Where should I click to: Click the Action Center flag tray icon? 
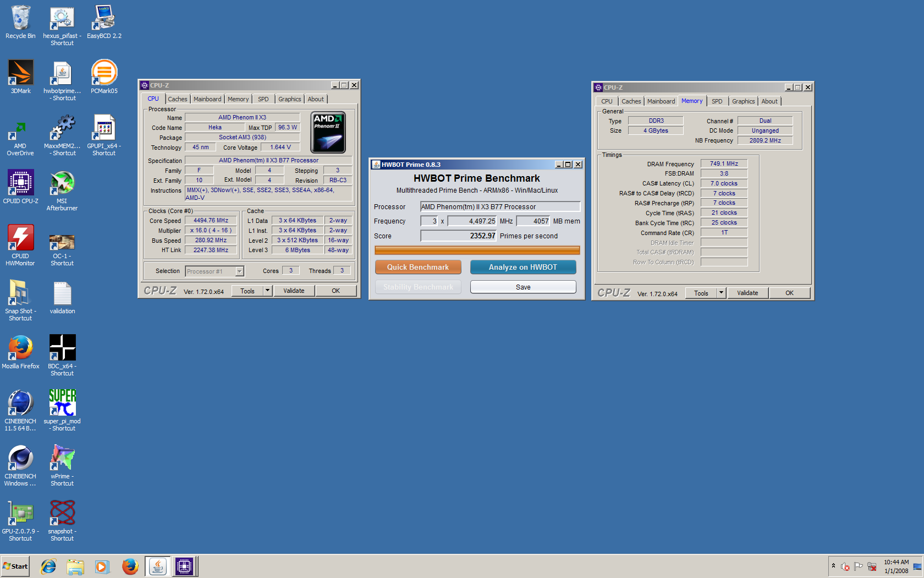859,566
